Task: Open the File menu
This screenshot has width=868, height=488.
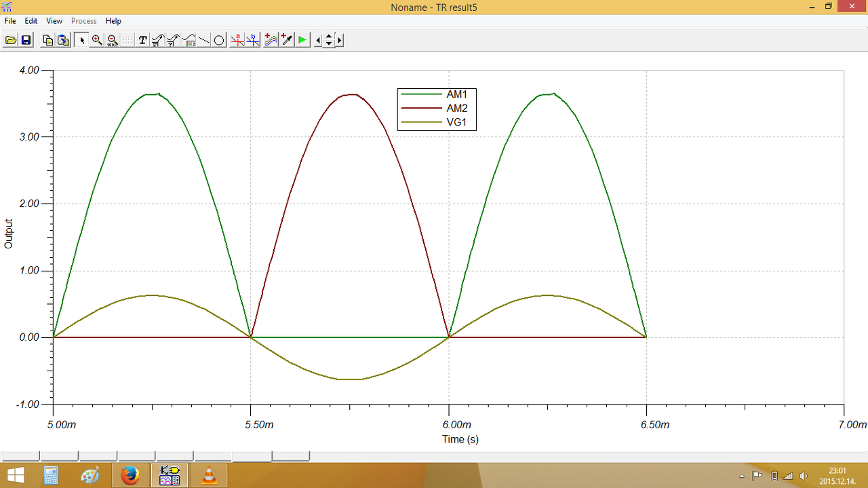Action: point(10,21)
